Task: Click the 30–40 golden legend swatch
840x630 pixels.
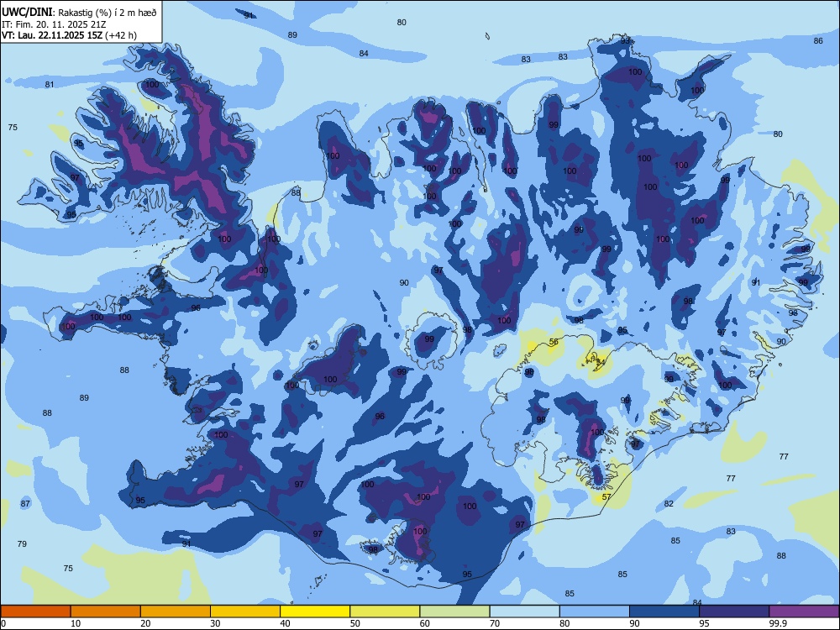Action: click(x=245, y=612)
